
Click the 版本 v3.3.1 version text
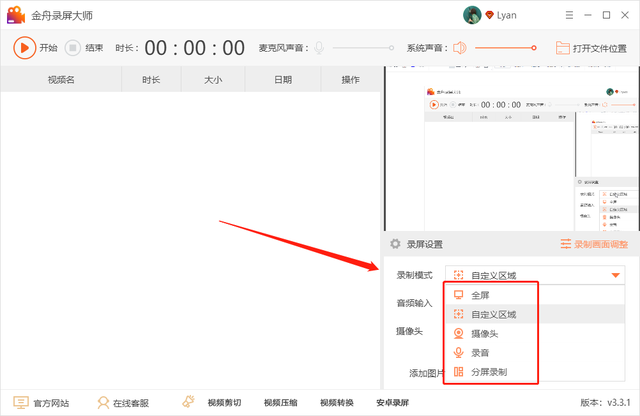(605, 403)
